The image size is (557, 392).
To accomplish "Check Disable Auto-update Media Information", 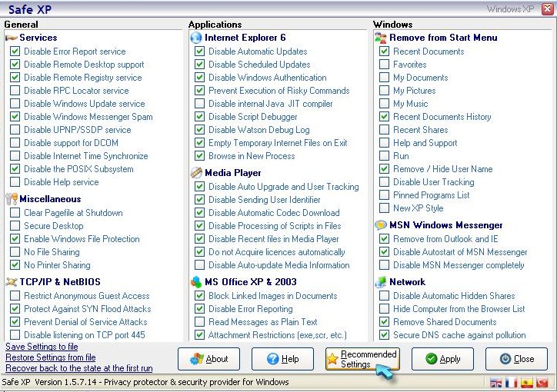I will (199, 264).
